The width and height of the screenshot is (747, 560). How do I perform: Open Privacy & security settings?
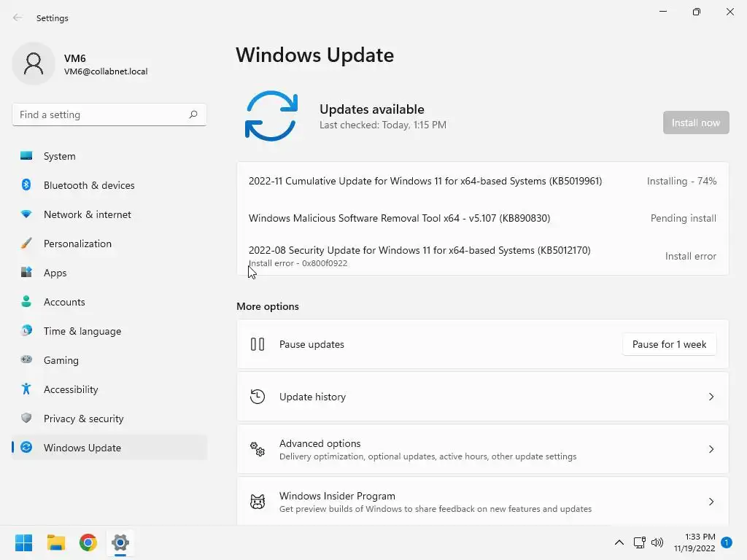[109, 419]
